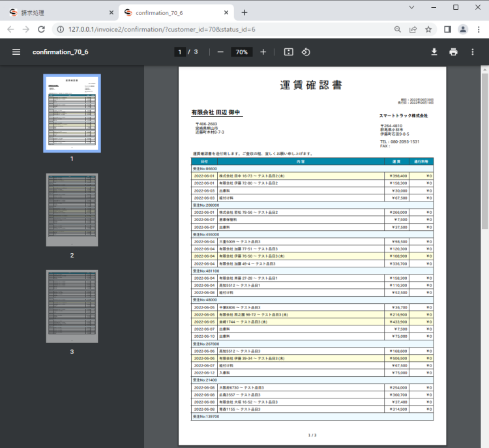Bookmark this page with star icon
This screenshot has width=489, height=448.
pos(428,29)
